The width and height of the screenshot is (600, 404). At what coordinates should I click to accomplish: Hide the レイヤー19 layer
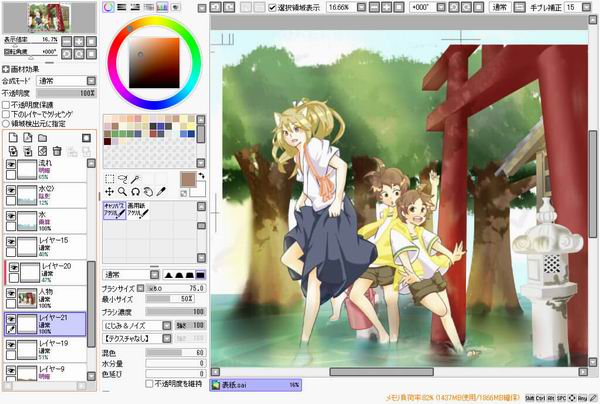tap(11, 345)
